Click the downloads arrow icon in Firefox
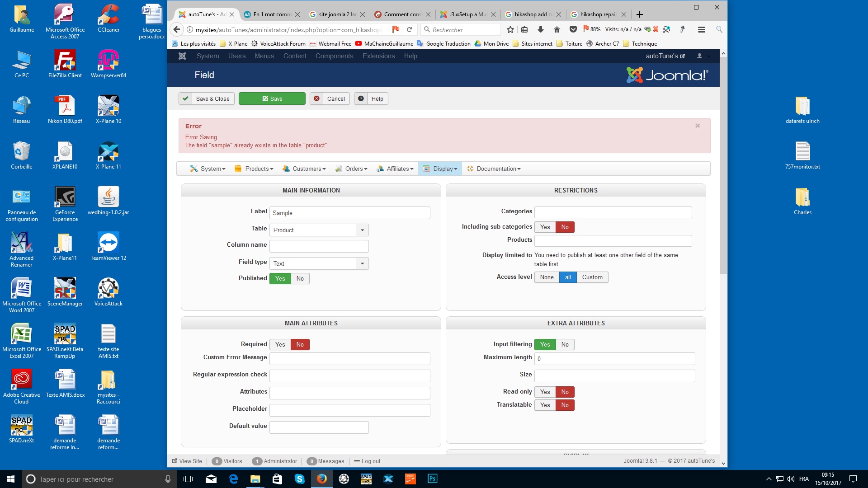868x488 pixels. 540,30
